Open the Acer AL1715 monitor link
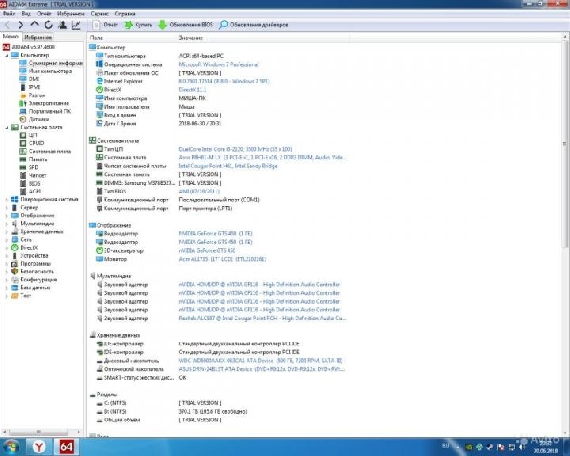This screenshot has height=456, width=570. (x=222, y=259)
